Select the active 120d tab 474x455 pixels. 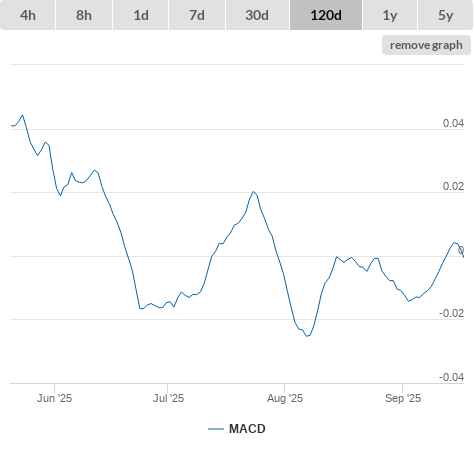[326, 15]
